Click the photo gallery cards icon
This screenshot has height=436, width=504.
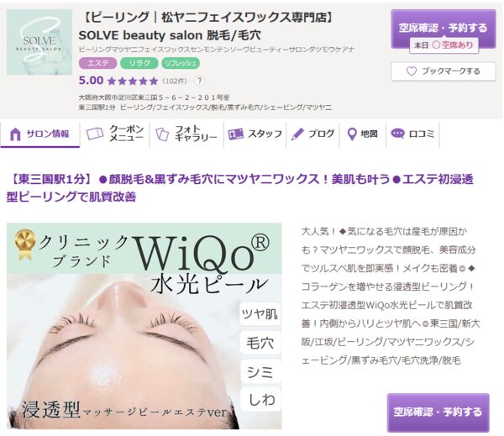[x=162, y=134]
